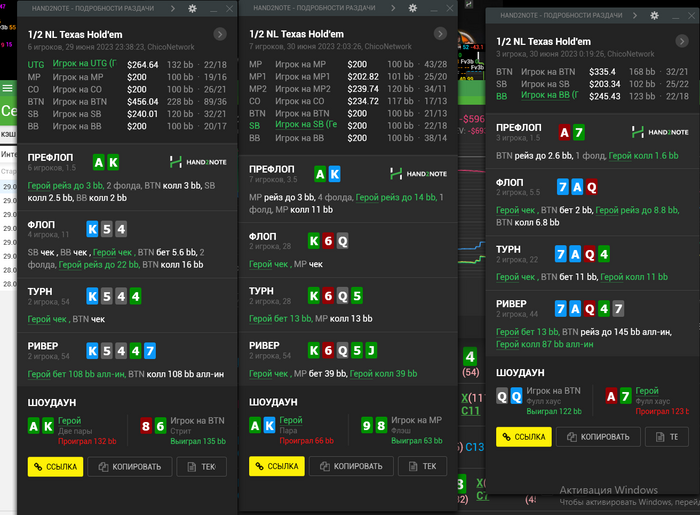Click Hand2Note logo in right window preflop section

660,132
